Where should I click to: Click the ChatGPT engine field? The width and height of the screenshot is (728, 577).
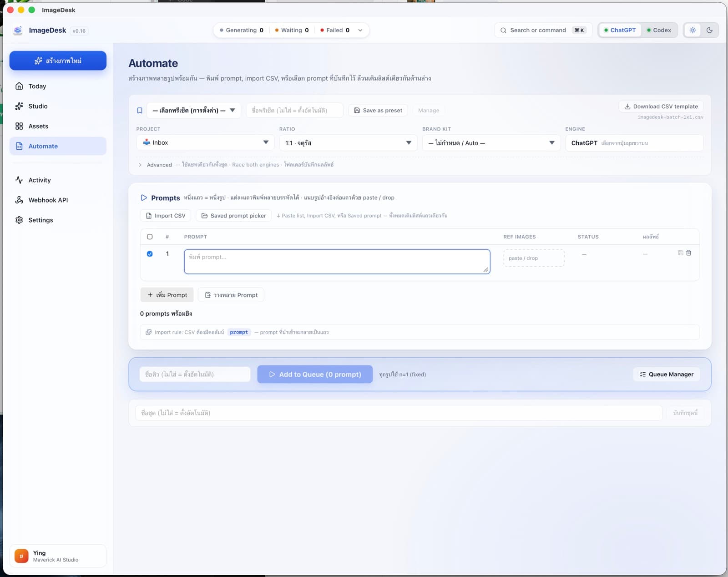point(634,142)
